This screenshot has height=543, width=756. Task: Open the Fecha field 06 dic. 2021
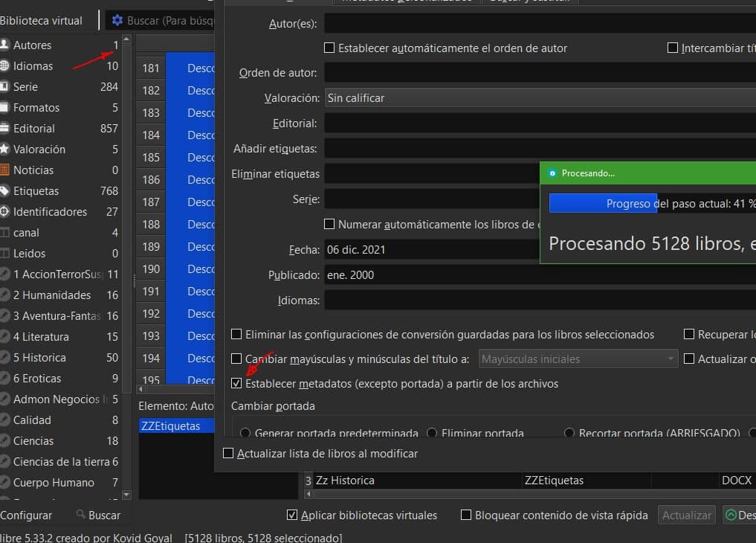[431, 249]
